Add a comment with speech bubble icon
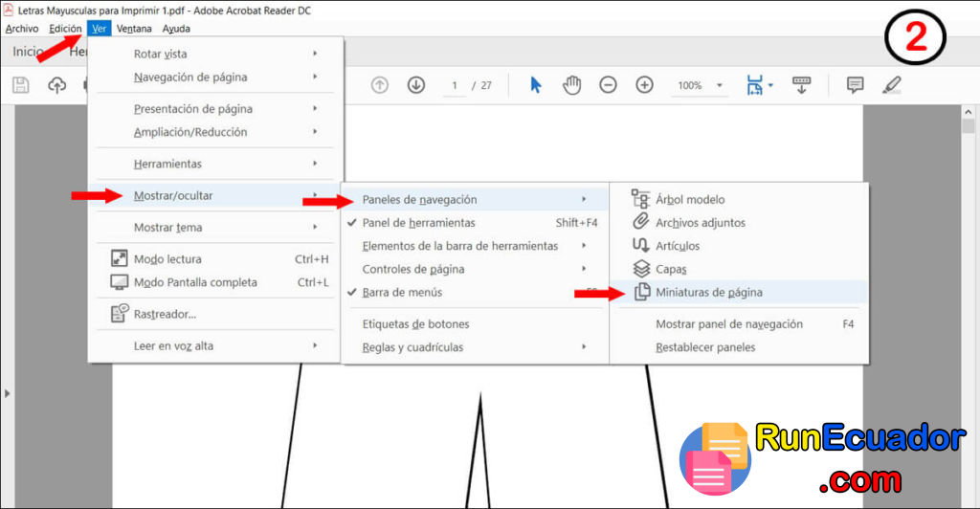Viewport: 980px width, 509px height. (855, 85)
